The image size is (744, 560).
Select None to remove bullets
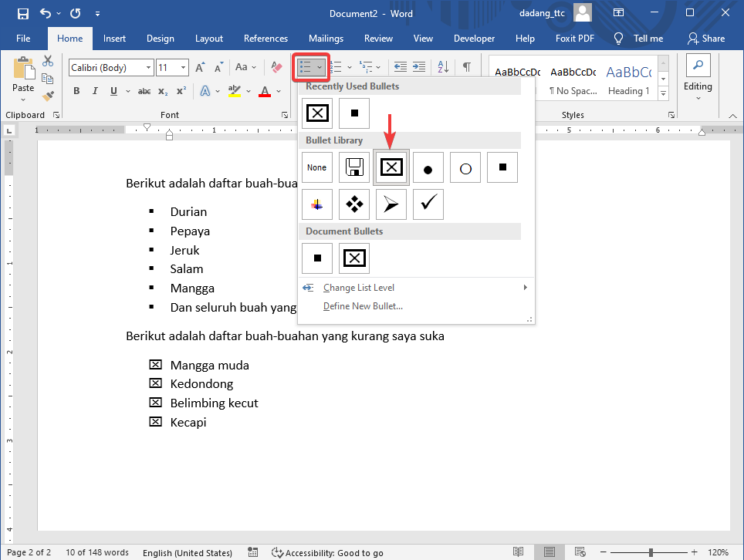click(316, 167)
